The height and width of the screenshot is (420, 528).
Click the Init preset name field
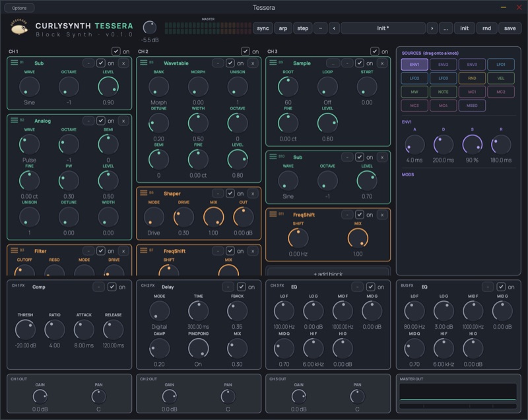383,28
